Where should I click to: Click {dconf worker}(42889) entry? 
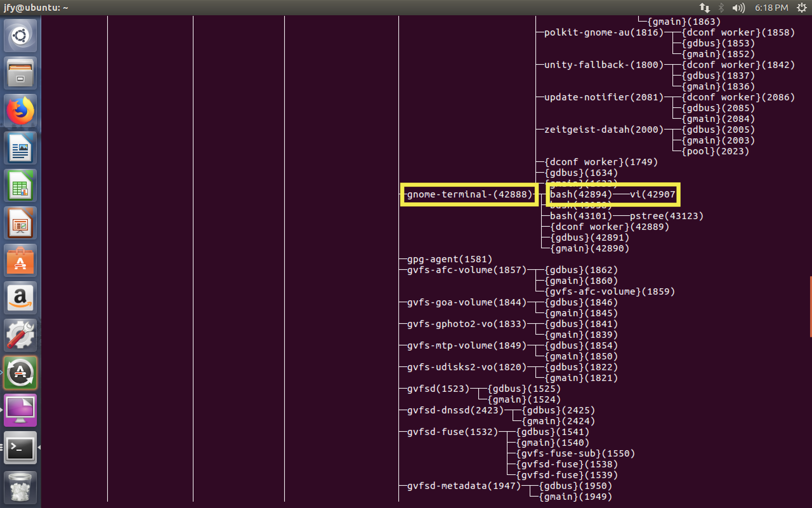tap(609, 226)
